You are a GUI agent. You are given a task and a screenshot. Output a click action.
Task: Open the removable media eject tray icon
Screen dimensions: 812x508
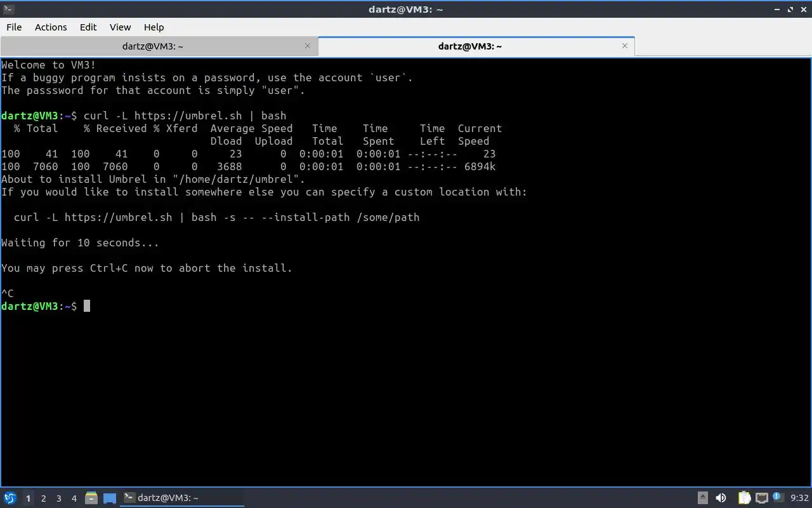[x=703, y=498]
